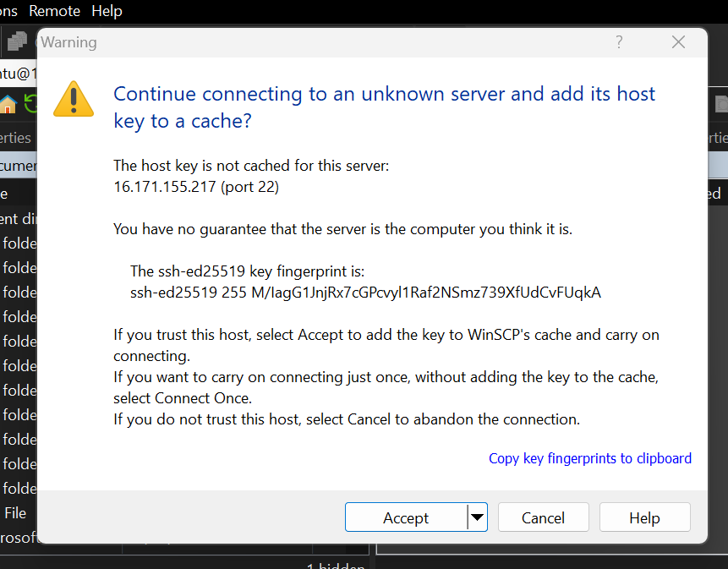Image resolution: width=728 pixels, height=569 pixels.
Task: Select the ubuntu session tab
Action: [18, 73]
